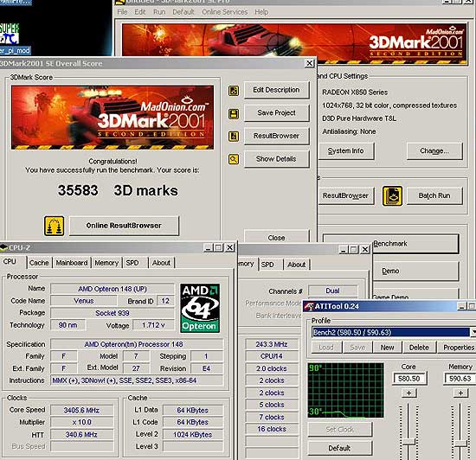
Task: Click the Code Name value Venus
Action: pos(84,301)
